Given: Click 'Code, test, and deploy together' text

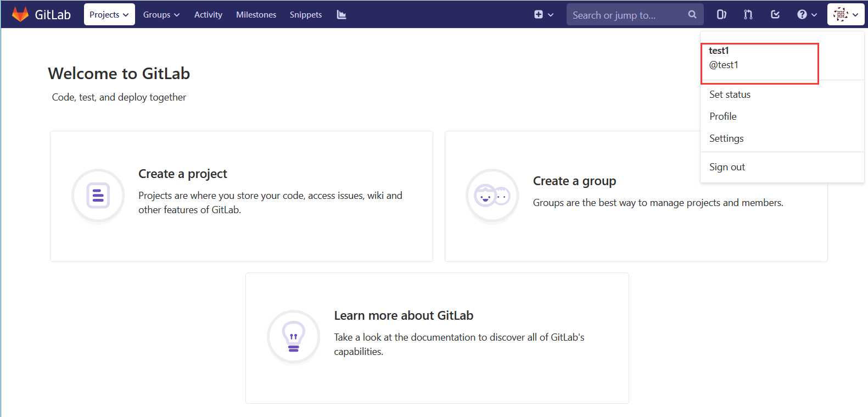Looking at the screenshot, I should tap(119, 97).
